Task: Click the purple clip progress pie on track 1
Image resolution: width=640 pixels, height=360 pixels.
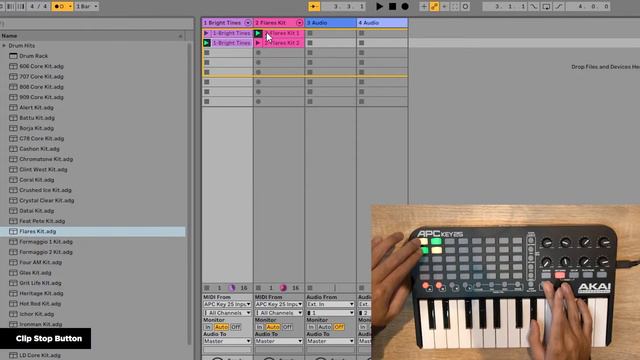Action: (x=231, y=288)
